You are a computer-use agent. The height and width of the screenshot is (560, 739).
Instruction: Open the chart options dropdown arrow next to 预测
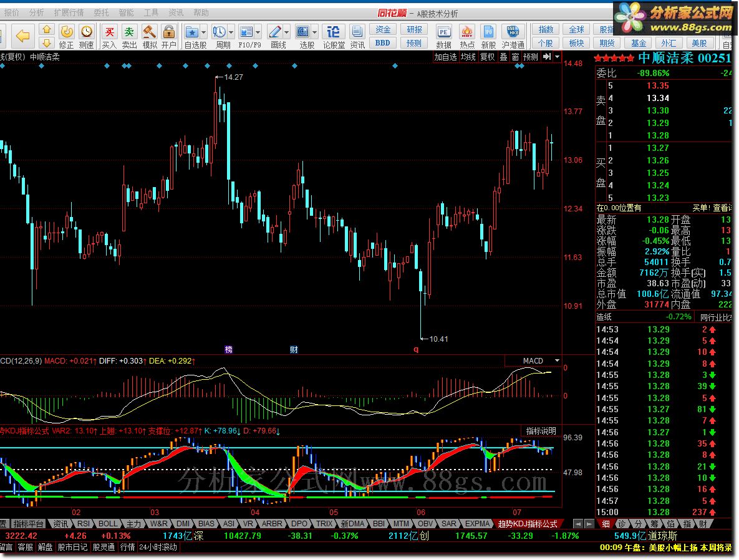(557, 57)
